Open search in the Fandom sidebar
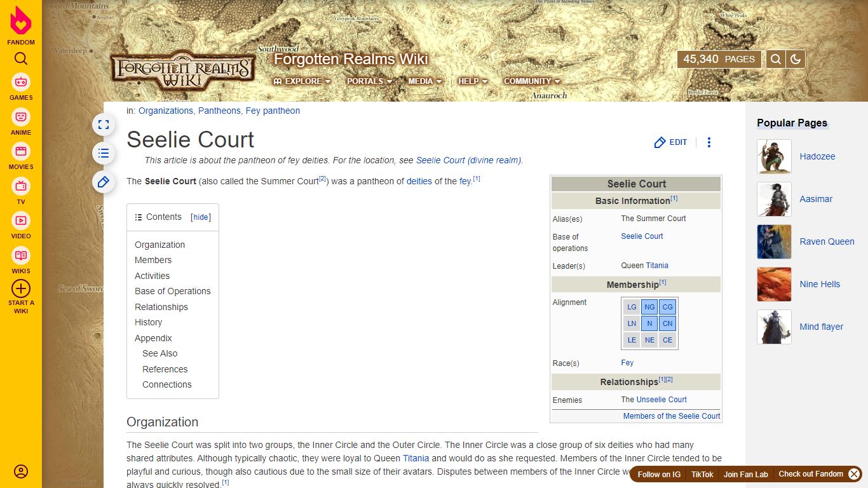868x488 pixels. coord(21,59)
